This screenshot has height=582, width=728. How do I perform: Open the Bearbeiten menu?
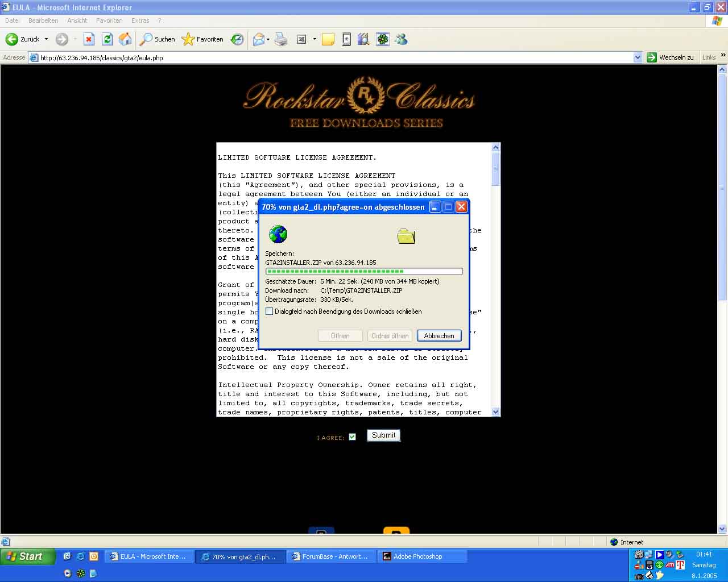[43, 20]
